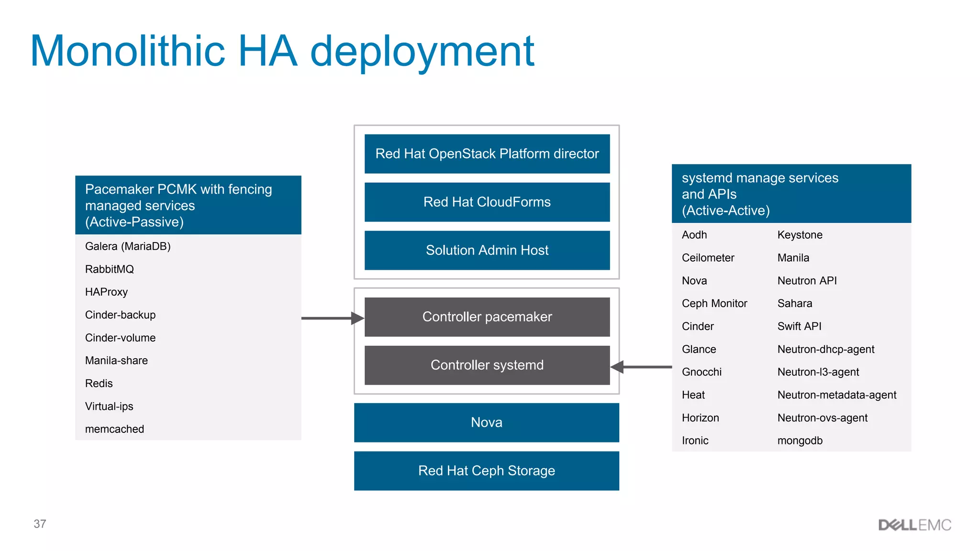The image size is (980, 551).
Task: Select the Red Hat CloudForms box
Action: point(487,202)
